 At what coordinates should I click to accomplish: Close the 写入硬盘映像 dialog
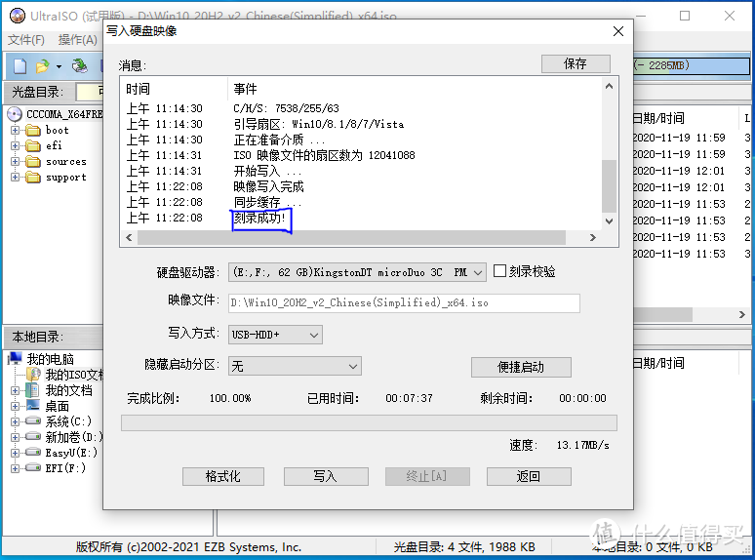coord(618,31)
